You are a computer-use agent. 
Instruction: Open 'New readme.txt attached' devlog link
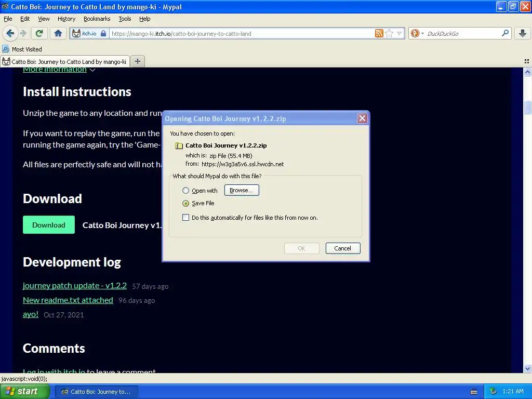pyautogui.click(x=68, y=300)
